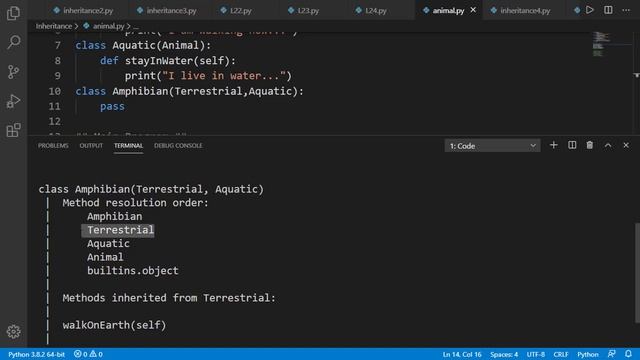Click highlighted 'Terrestrial' in terminal
The height and width of the screenshot is (360, 640).
point(120,230)
